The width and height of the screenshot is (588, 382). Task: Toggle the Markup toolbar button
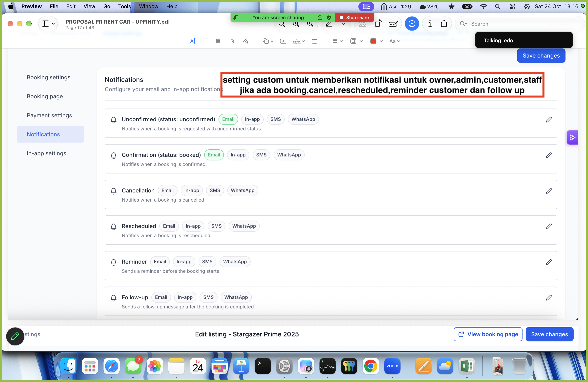tap(412, 23)
